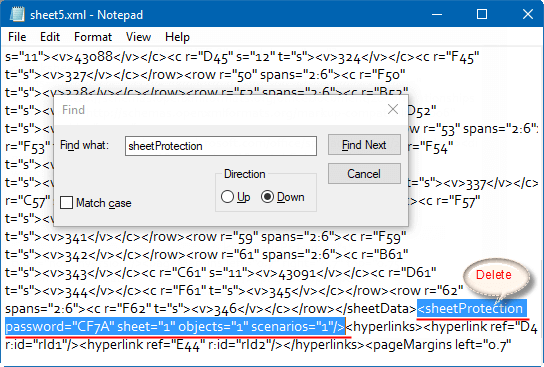Click the Notepad icon in title bar
The width and height of the screenshot is (544, 367).
[x=17, y=15]
